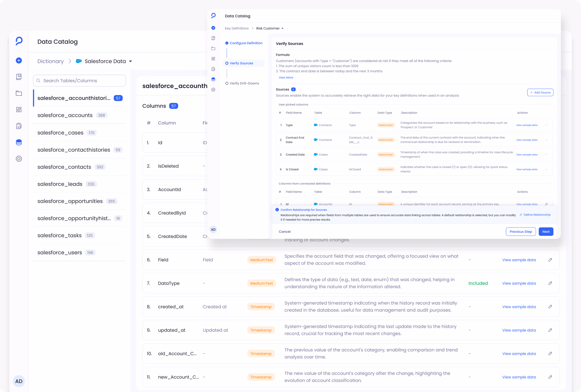View sample data for the Type source row
Screen dimensions: 581x392
527,125
